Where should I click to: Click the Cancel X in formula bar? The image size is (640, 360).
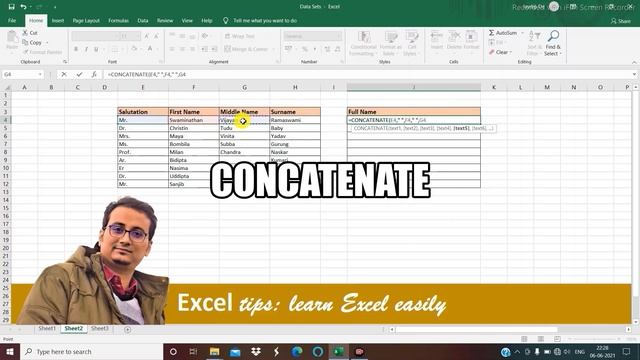click(x=64, y=74)
